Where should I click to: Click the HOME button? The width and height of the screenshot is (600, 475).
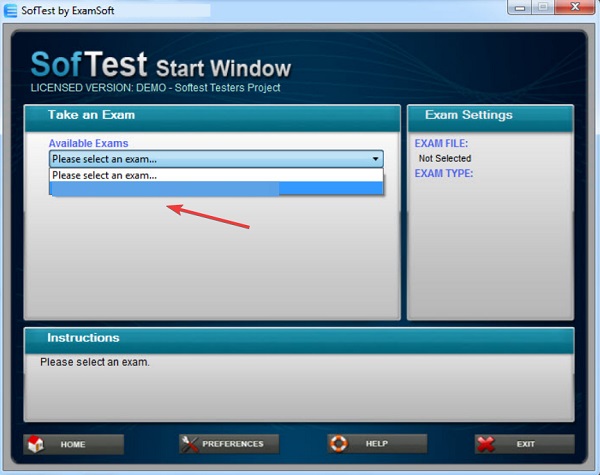point(73,444)
